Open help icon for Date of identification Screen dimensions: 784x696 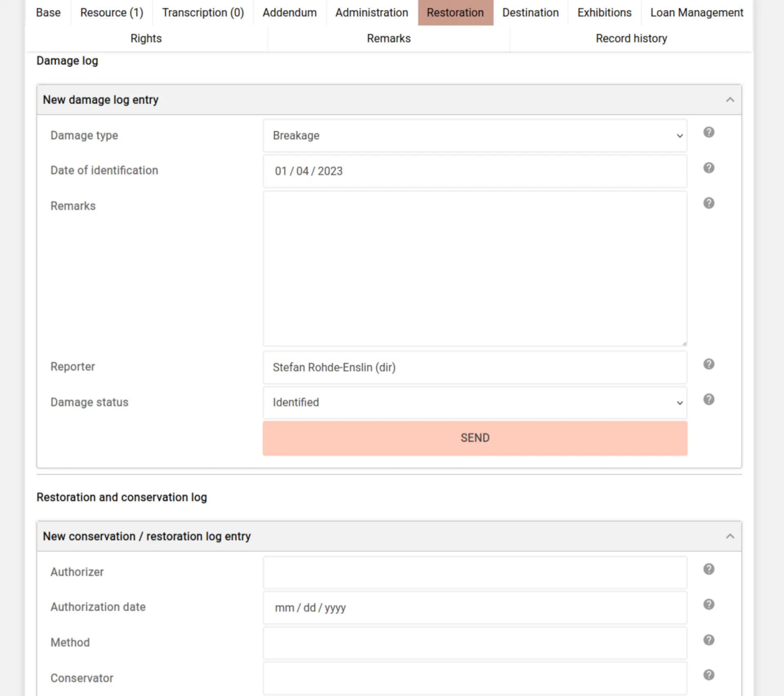tap(709, 168)
